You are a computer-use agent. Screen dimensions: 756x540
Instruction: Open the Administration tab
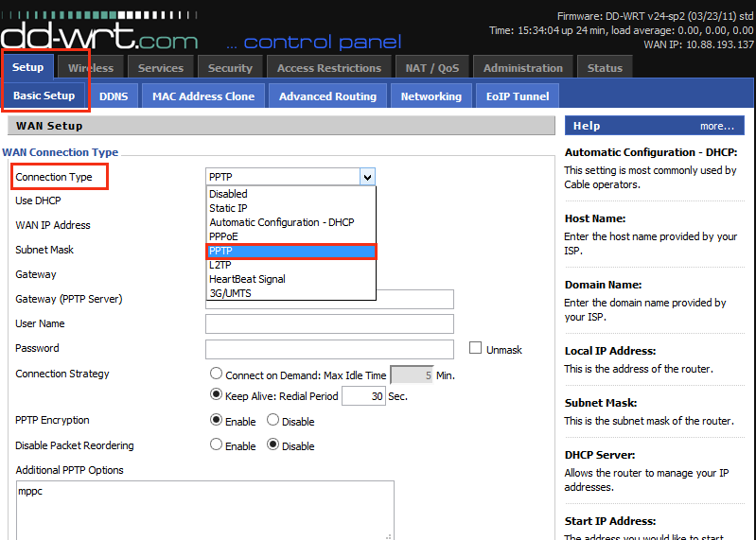click(524, 68)
